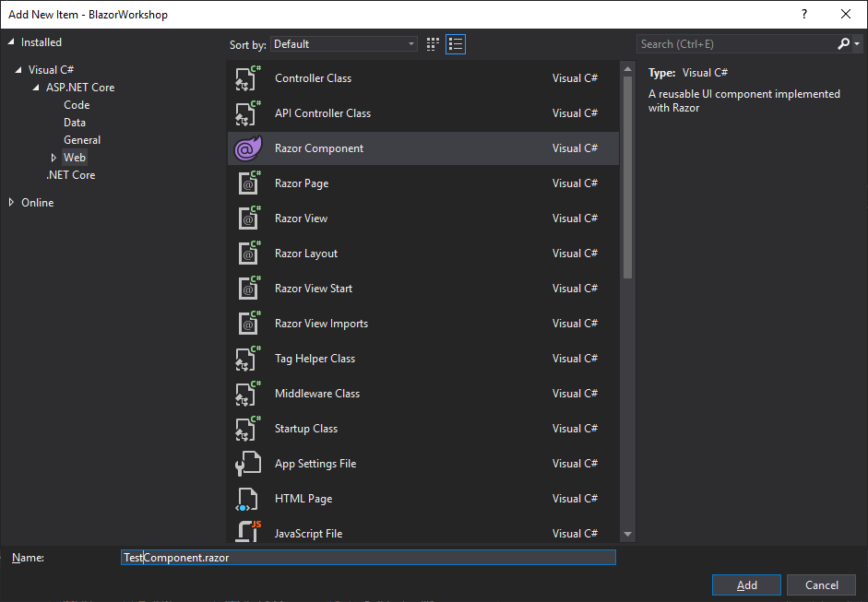Viewport: 868px width, 602px height.
Task: Click the Tag Helper Class template icon
Action: click(247, 359)
